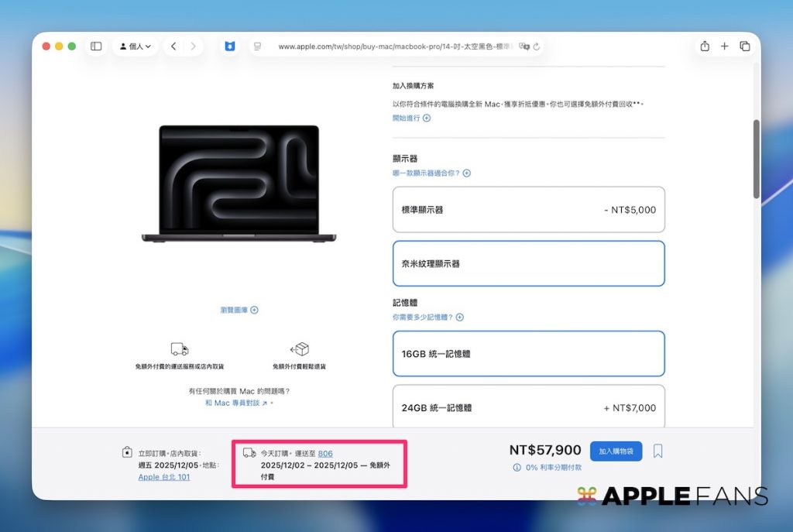This screenshot has width=793, height=532.
Task: Select the 標準顯示器 display option
Action: click(528, 210)
